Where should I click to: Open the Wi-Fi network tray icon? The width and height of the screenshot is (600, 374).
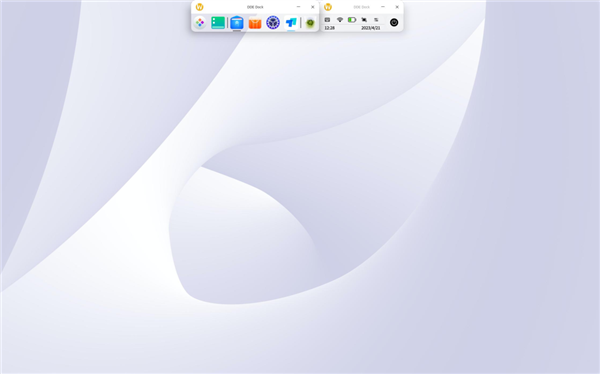(x=340, y=20)
